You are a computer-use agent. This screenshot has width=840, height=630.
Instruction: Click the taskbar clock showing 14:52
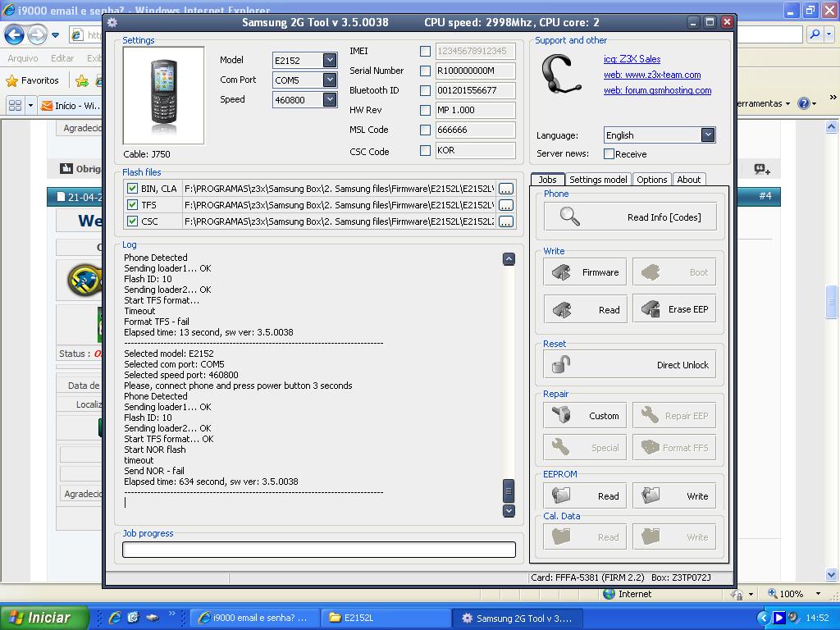817,618
